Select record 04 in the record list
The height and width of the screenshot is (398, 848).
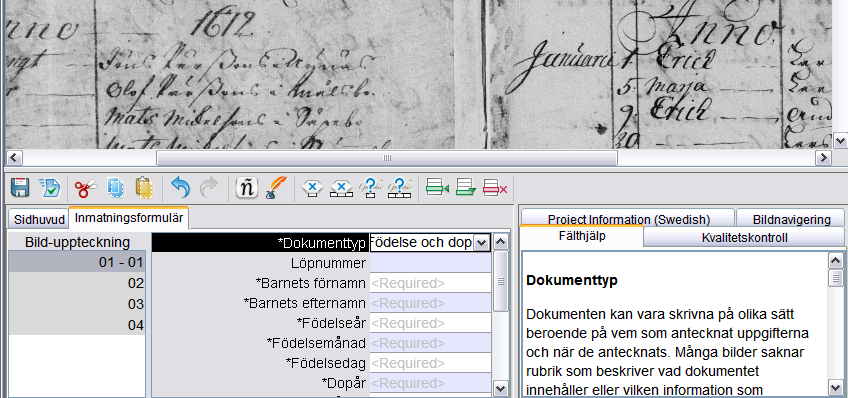pyautogui.click(x=77, y=325)
